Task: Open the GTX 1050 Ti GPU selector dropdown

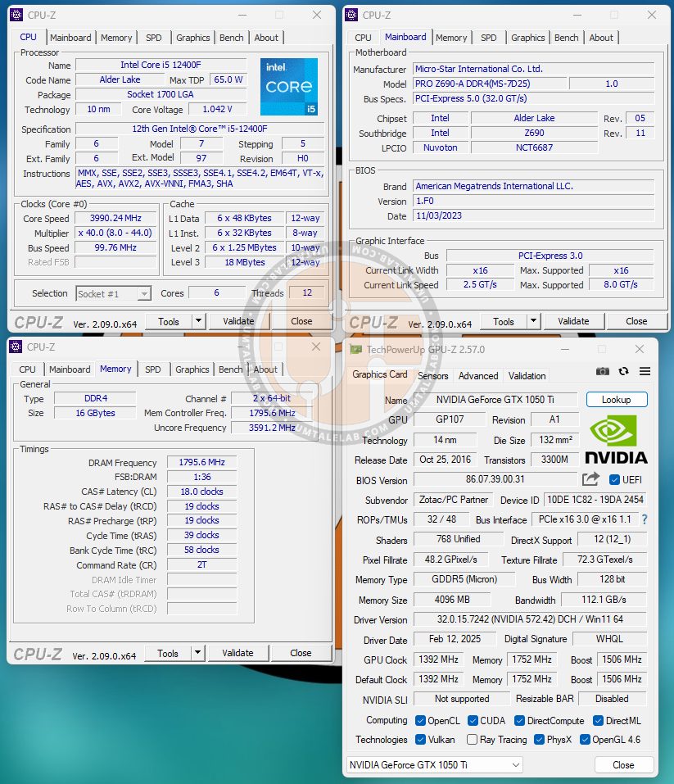Action: [435, 764]
